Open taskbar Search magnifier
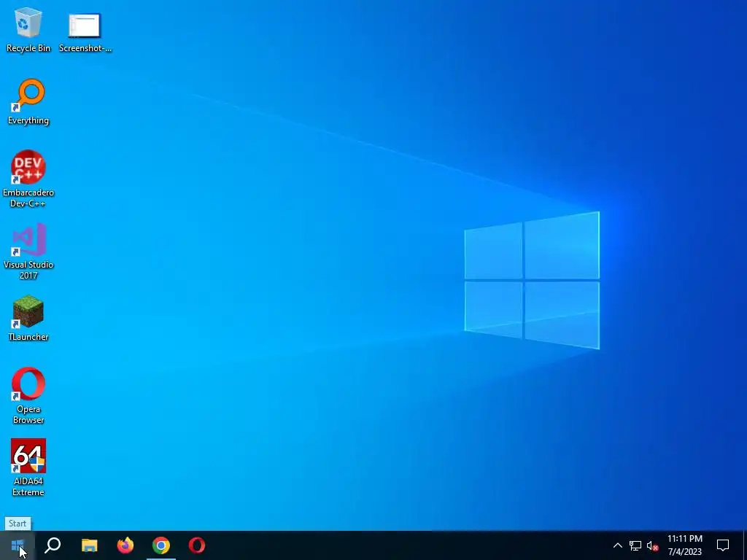The height and width of the screenshot is (560, 747). [53, 545]
